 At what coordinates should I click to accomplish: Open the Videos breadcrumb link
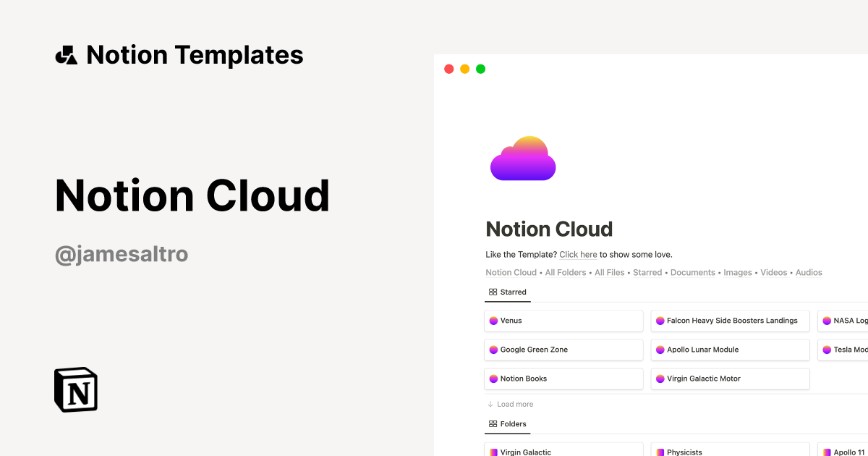coord(773,272)
